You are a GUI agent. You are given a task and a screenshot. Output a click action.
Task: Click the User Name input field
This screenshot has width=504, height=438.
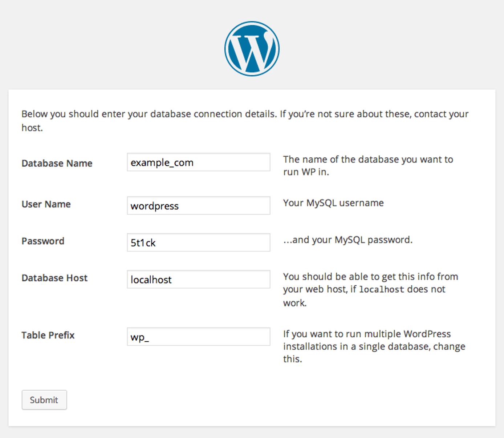tap(198, 206)
